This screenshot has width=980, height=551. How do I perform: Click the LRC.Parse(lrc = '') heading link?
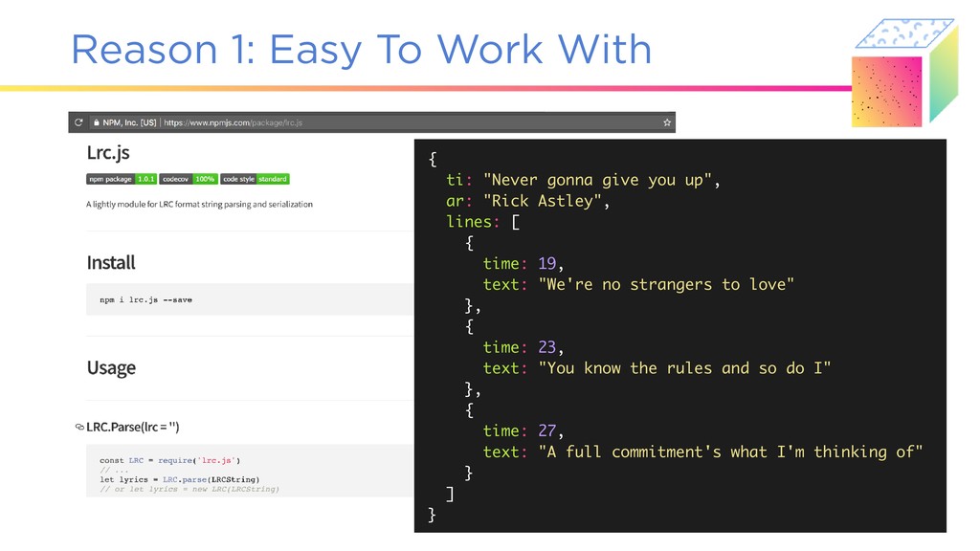point(132,428)
